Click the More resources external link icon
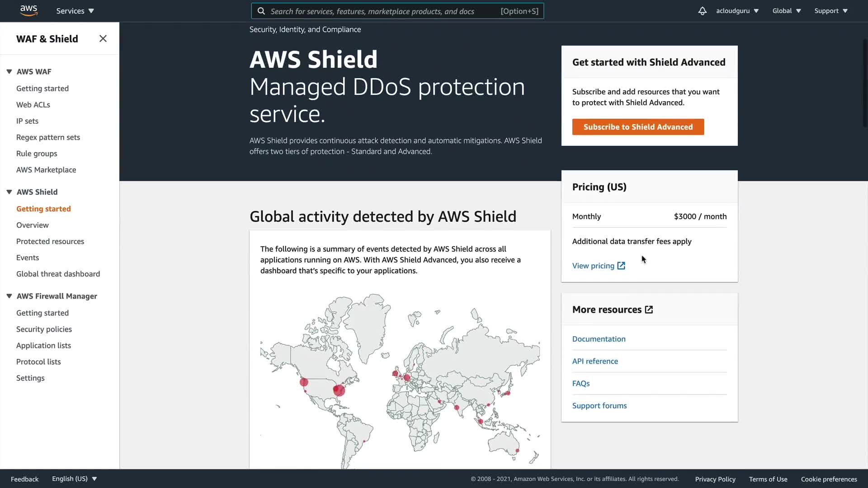This screenshot has width=868, height=488. coord(649,310)
